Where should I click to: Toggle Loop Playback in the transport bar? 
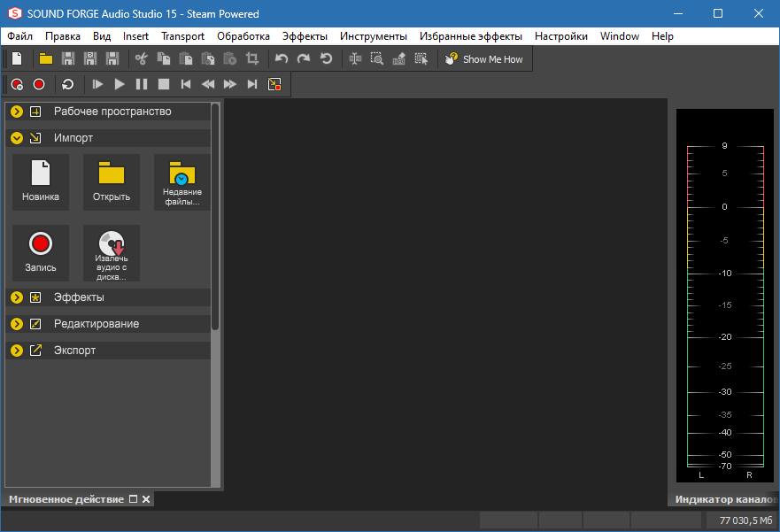[68, 84]
